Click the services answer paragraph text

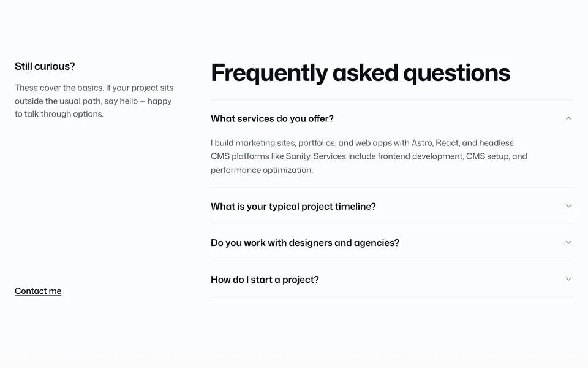click(369, 156)
